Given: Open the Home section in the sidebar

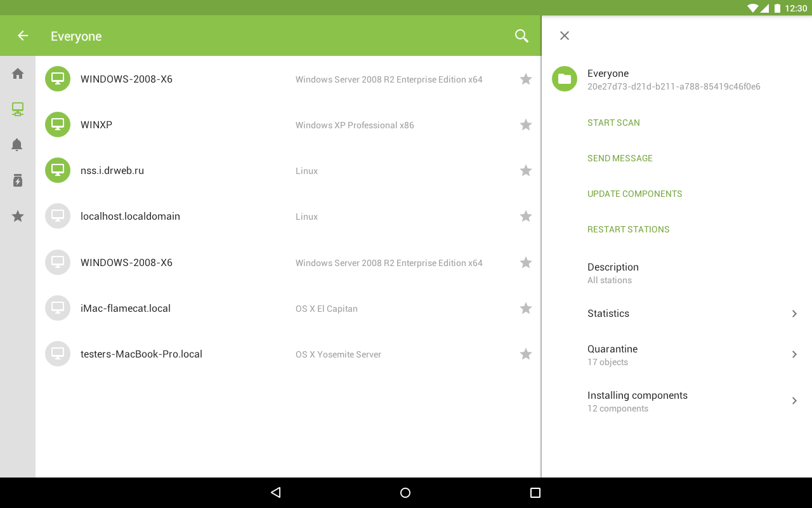Looking at the screenshot, I should (18, 74).
